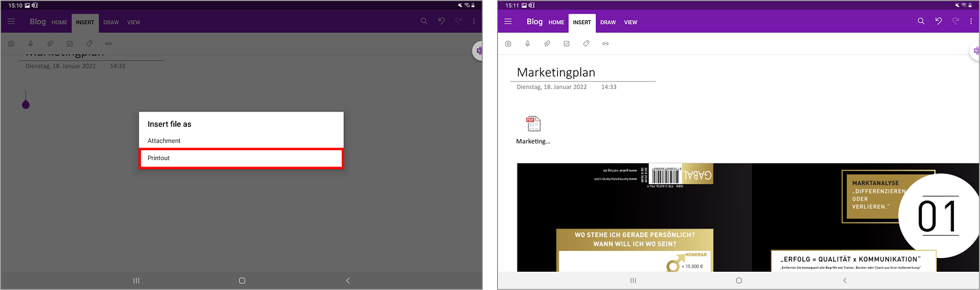Open hamburger menu on the PDF printout screen

tap(508, 22)
